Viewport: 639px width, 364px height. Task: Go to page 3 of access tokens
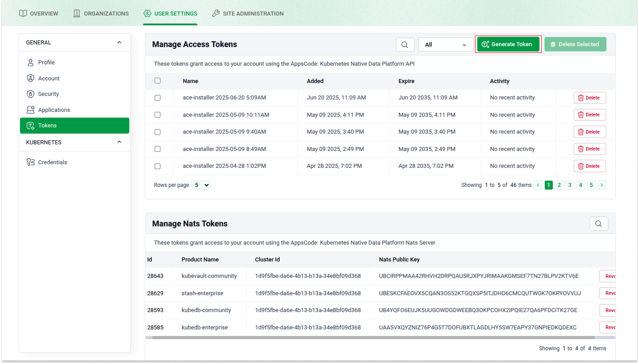[x=570, y=185]
